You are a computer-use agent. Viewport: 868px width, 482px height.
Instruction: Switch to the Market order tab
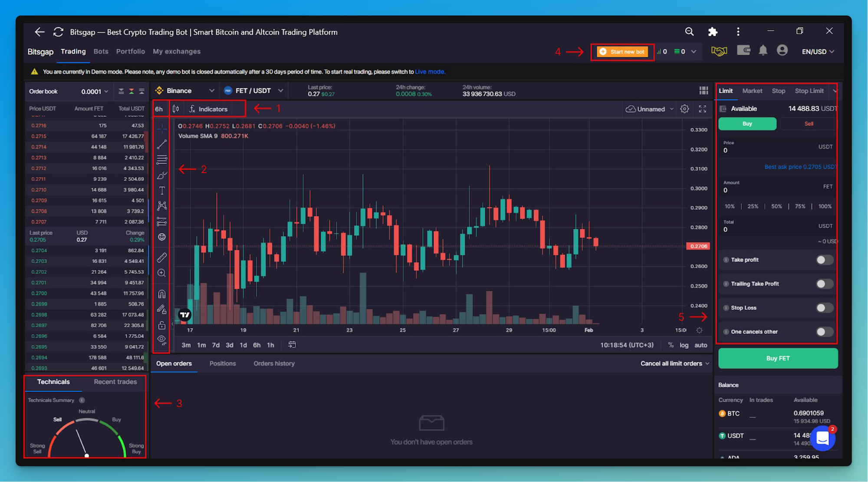[x=752, y=91]
